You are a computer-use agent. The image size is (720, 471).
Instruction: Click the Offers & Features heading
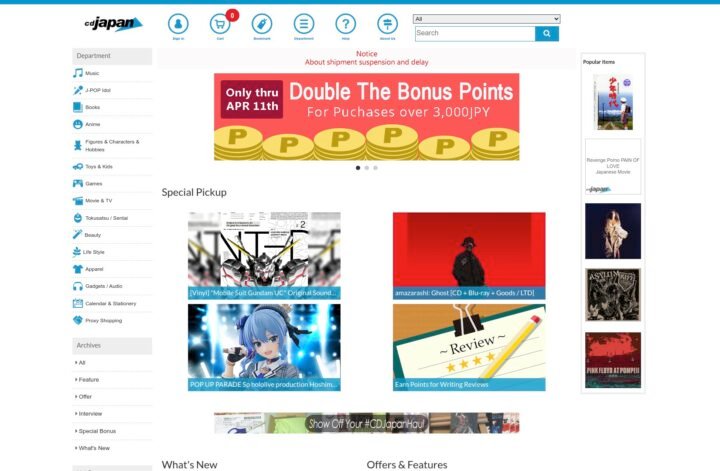point(407,465)
